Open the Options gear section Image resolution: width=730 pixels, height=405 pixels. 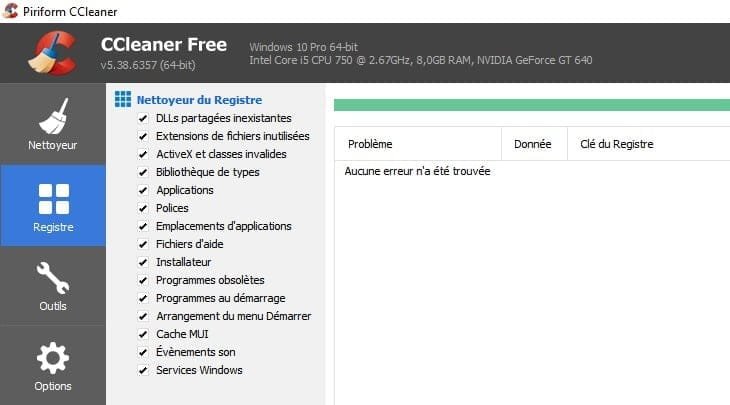[53, 366]
